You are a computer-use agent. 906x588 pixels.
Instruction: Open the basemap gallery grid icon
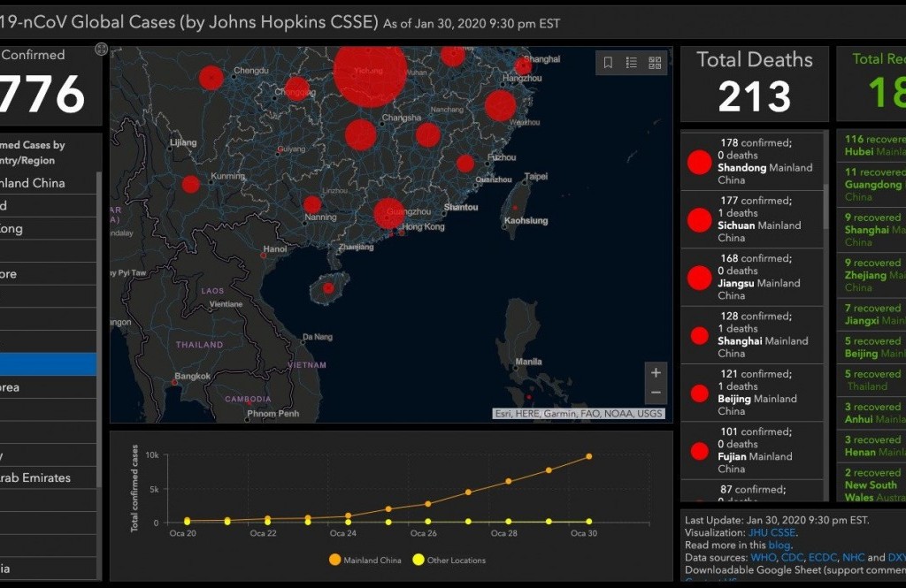pos(655,63)
